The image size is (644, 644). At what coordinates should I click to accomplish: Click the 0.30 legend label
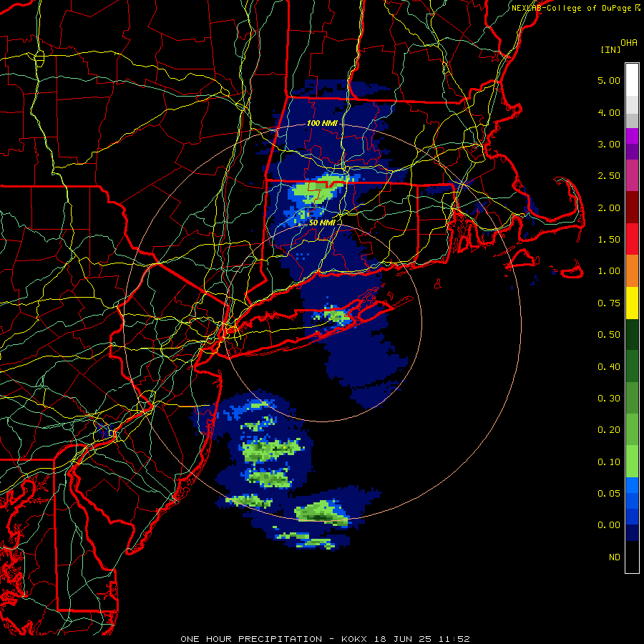coord(609,399)
